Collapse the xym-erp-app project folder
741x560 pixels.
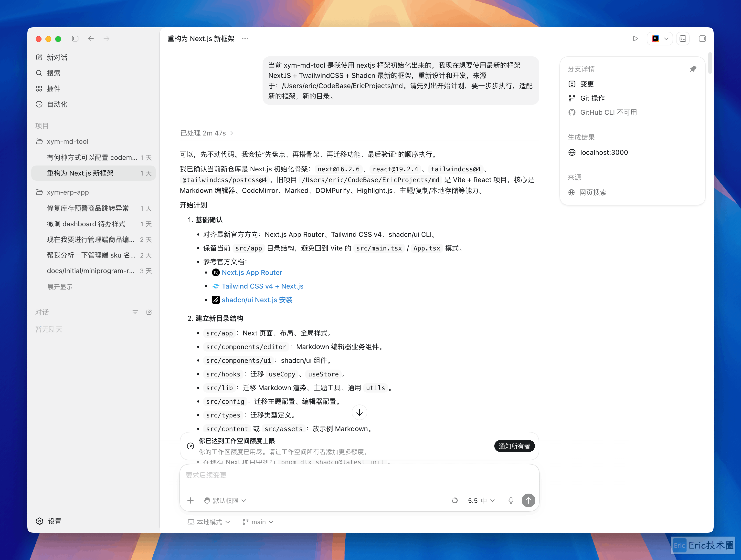[x=93, y=192]
